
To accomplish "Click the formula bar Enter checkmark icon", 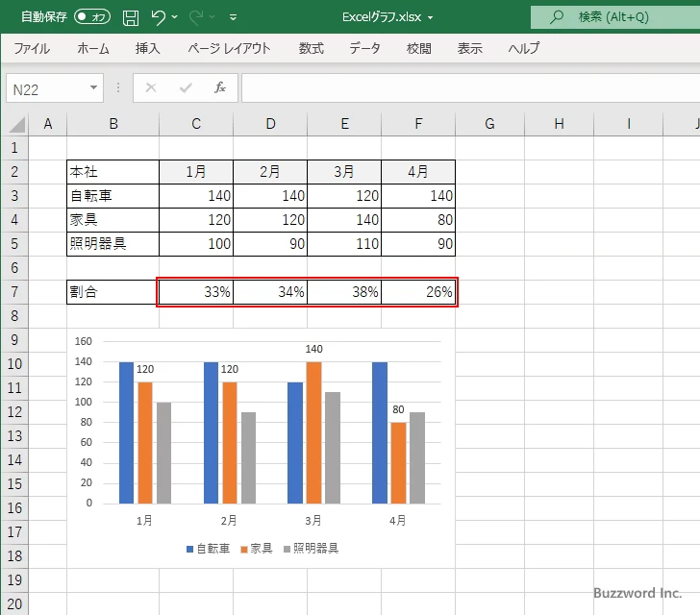I will tap(186, 87).
